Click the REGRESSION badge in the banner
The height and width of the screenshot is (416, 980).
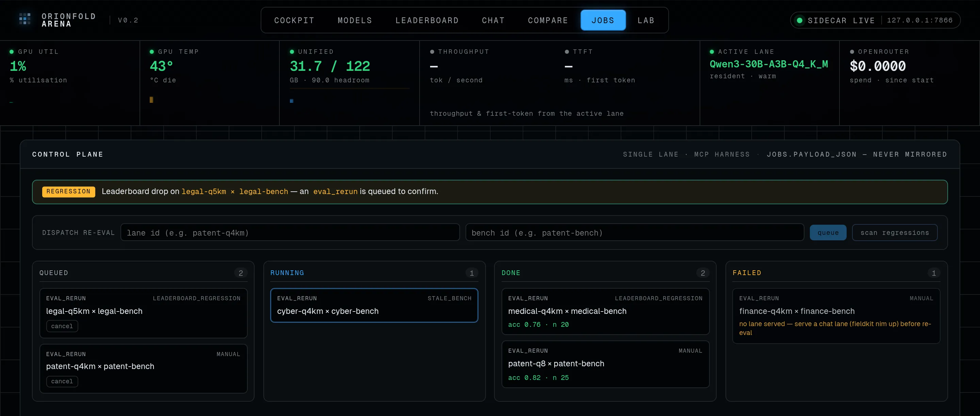click(x=68, y=191)
